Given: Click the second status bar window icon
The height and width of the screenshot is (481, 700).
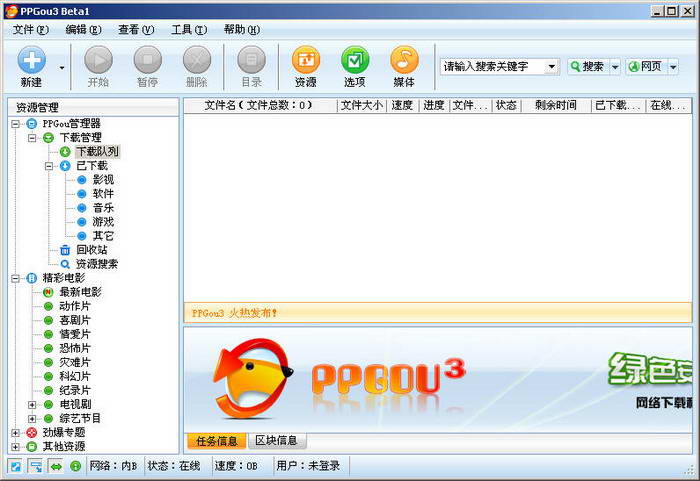Looking at the screenshot, I should coord(35,467).
